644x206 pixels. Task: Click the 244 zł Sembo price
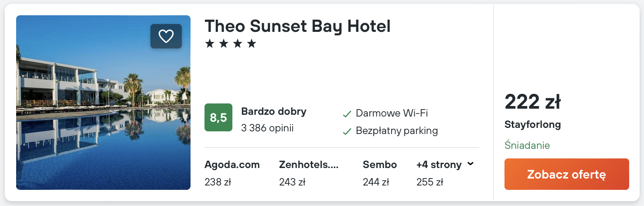tap(376, 182)
